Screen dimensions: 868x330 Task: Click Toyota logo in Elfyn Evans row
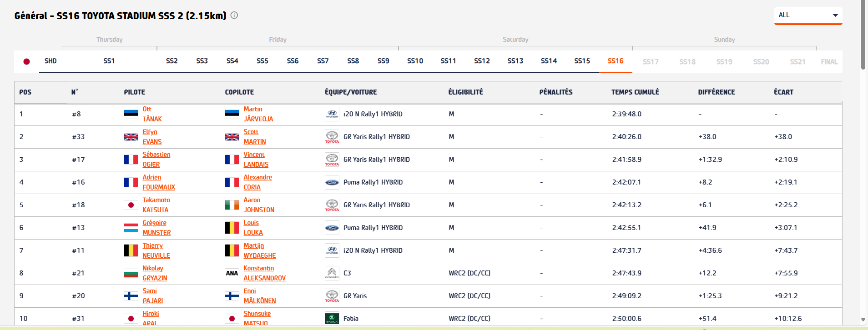coord(332,137)
